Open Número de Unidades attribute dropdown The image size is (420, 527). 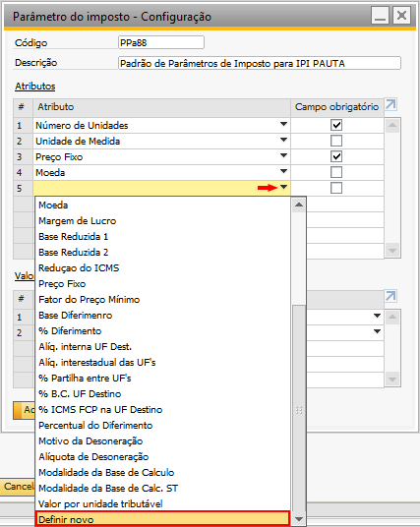(x=284, y=124)
